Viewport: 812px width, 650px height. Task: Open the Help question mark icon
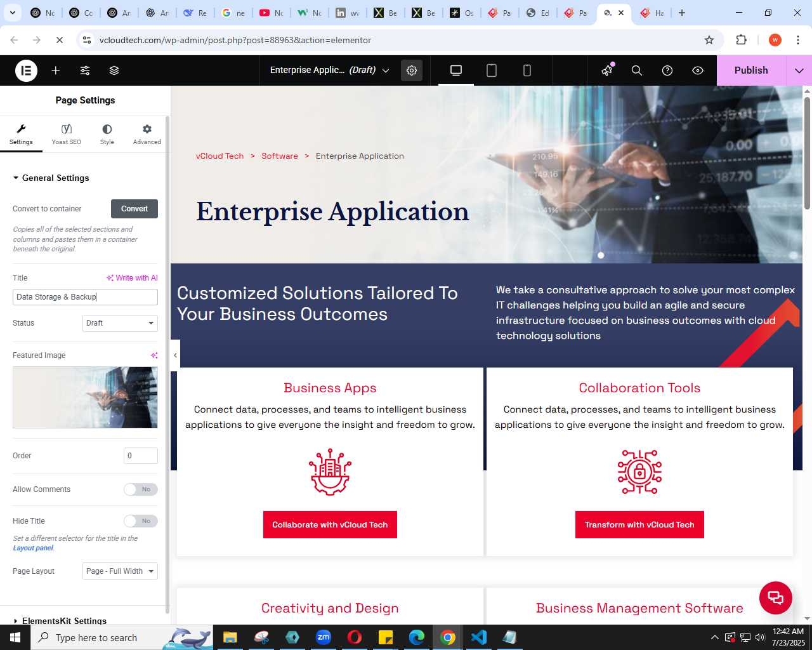click(x=667, y=70)
